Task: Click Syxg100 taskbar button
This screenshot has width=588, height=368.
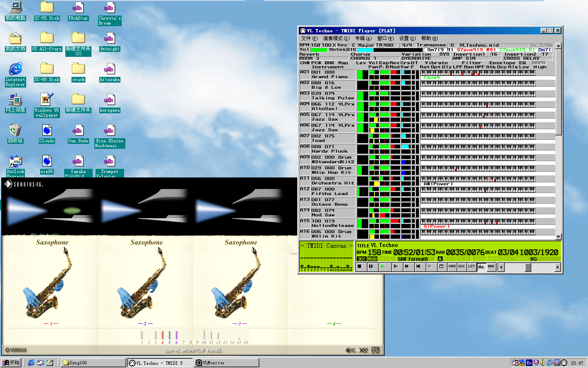Action: (94, 363)
